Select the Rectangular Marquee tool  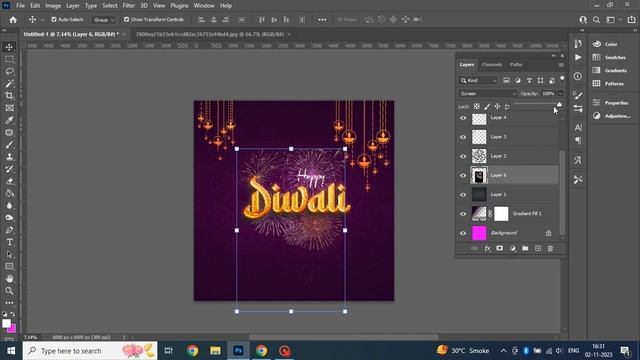point(9,59)
